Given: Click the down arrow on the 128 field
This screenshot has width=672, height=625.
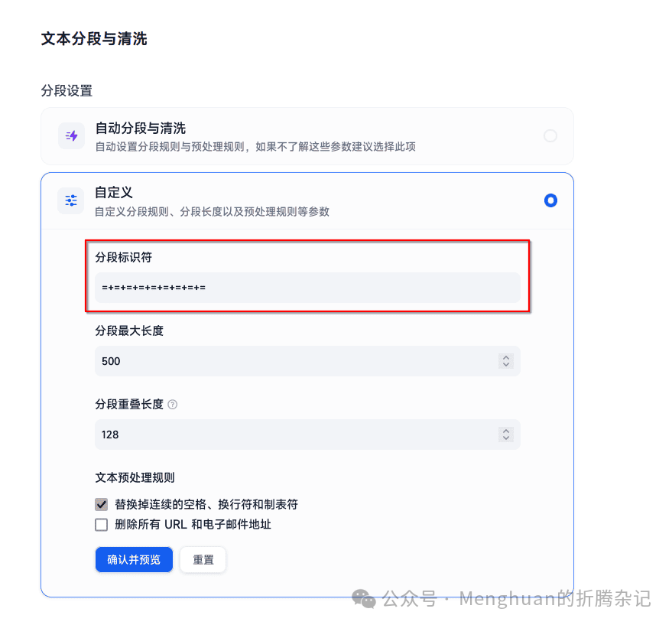Looking at the screenshot, I should click(506, 438).
